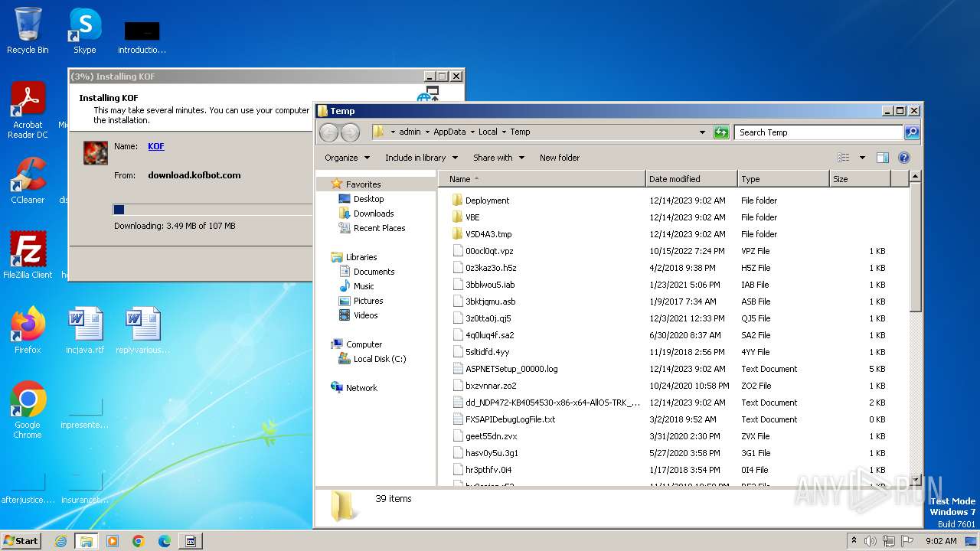This screenshot has width=980, height=551.
Task: Click the Start button
Action: [x=21, y=540]
